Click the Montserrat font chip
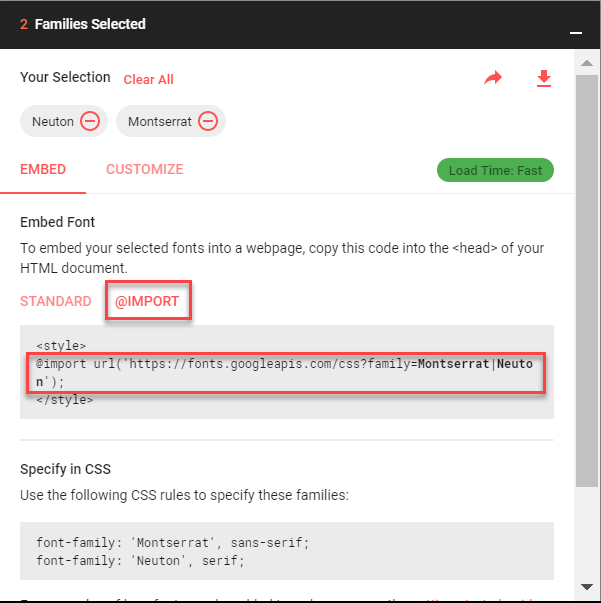This screenshot has height=603, width=601. (171, 121)
